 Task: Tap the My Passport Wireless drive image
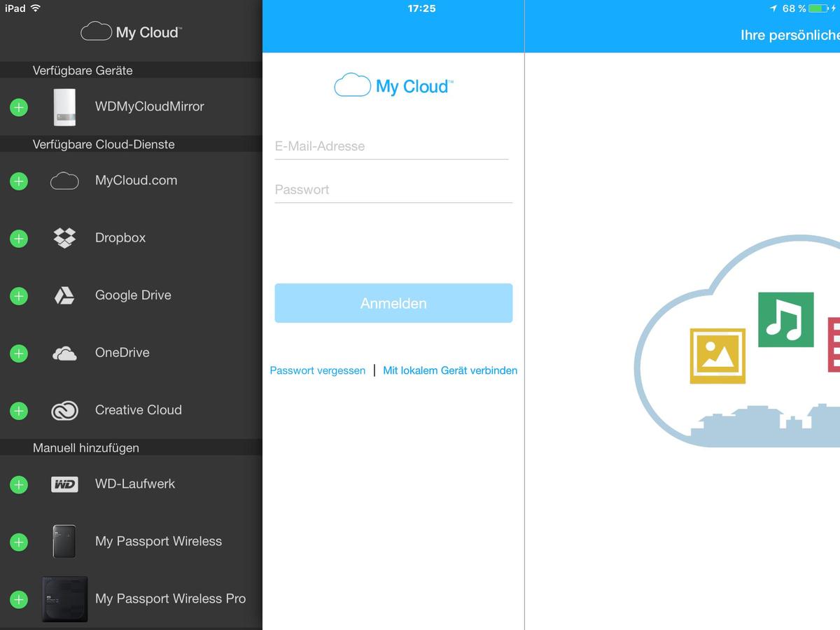click(64, 541)
